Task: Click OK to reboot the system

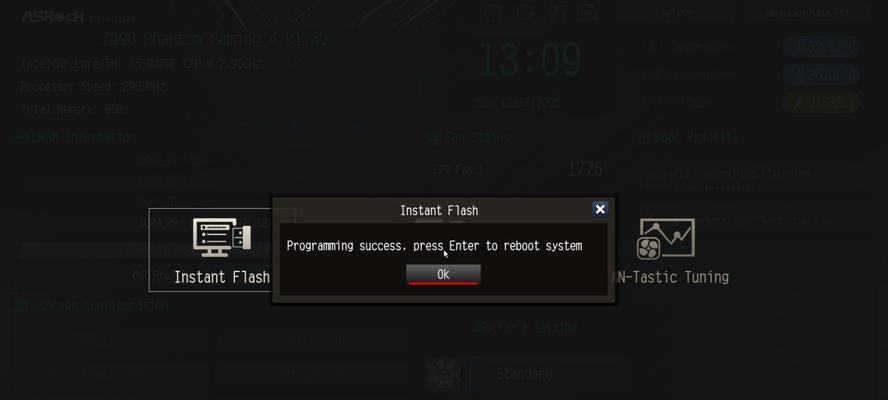Action: (x=443, y=274)
